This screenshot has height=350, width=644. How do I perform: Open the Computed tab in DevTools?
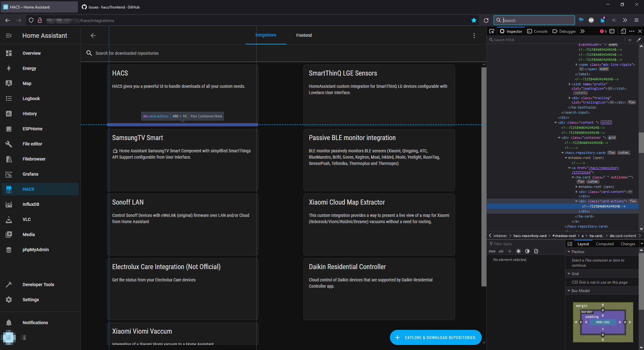click(605, 244)
